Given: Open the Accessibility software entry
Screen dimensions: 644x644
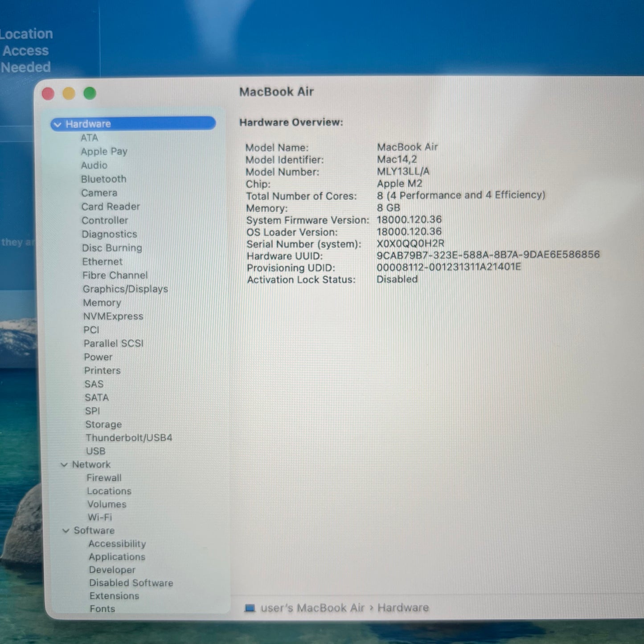Looking at the screenshot, I should coord(117,544).
